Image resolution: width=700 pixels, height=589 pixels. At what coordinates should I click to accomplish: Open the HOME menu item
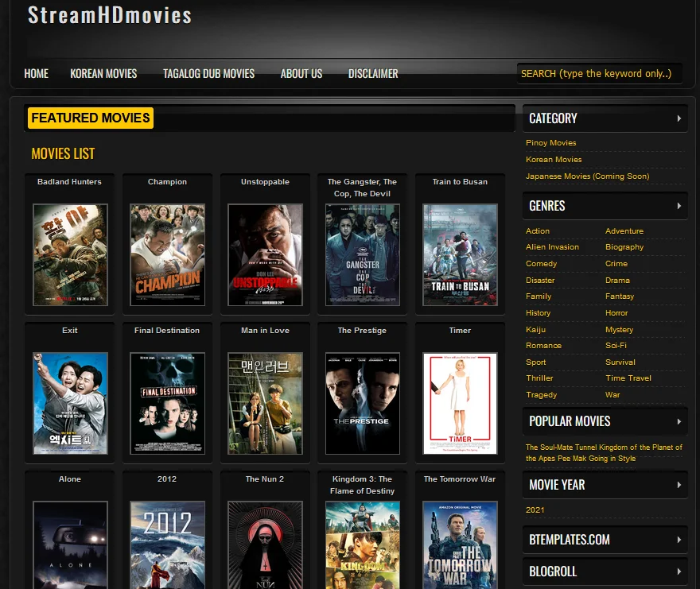tap(36, 74)
